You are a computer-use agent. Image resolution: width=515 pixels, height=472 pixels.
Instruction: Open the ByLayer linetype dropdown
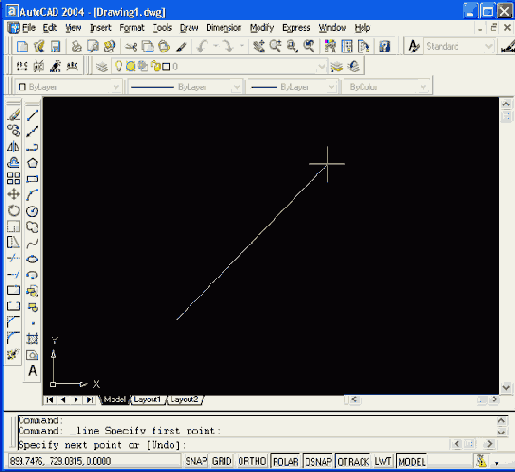tap(236, 87)
